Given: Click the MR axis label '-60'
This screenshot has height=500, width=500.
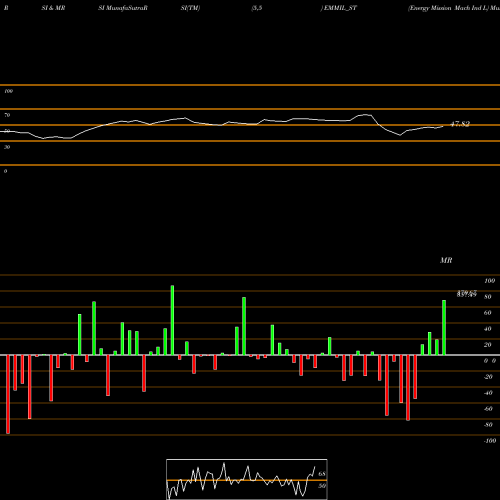Looking at the screenshot, I should 488,409.
